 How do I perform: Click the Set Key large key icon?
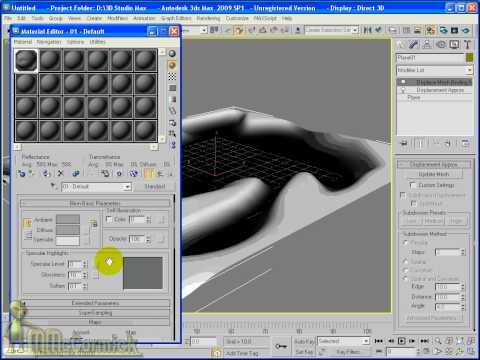pos(281,347)
